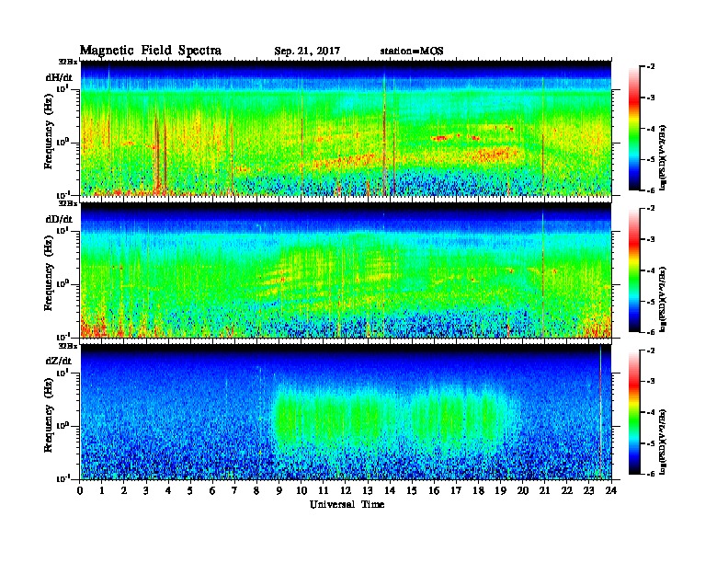Click the dZ/dt panel label
Screen dimensions: 728x563
[59, 361]
